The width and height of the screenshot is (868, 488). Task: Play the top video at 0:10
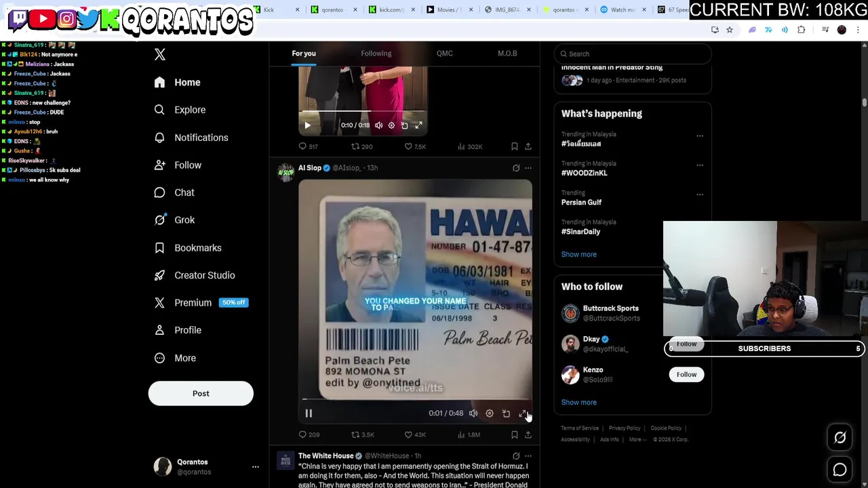point(307,125)
